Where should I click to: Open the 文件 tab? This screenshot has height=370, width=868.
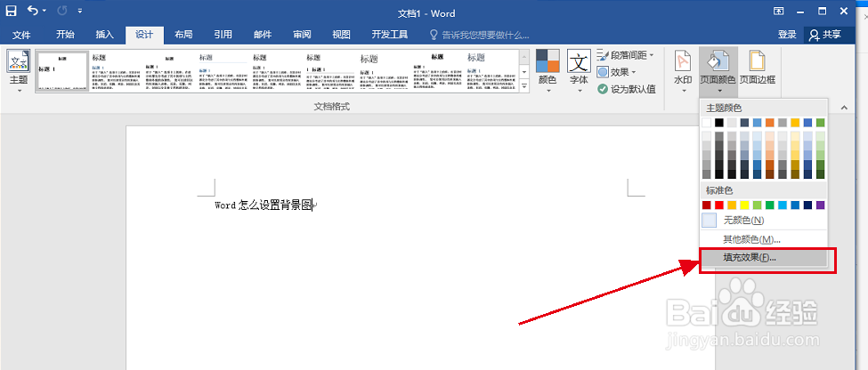pyautogui.click(x=21, y=35)
